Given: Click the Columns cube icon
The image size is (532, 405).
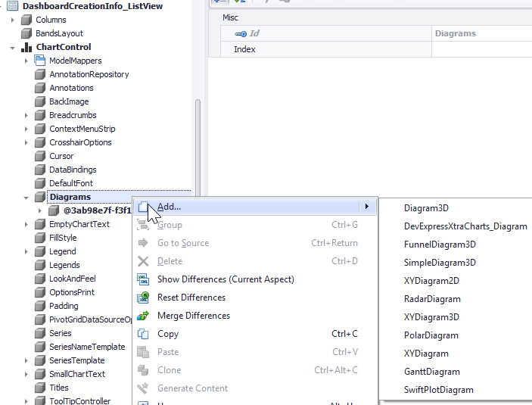Looking at the screenshot, I should [26, 20].
